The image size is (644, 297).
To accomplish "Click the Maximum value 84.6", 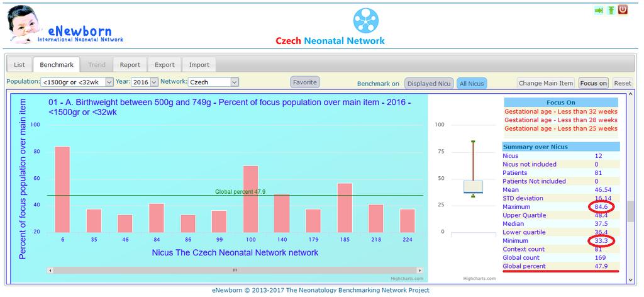I will coord(601,206).
